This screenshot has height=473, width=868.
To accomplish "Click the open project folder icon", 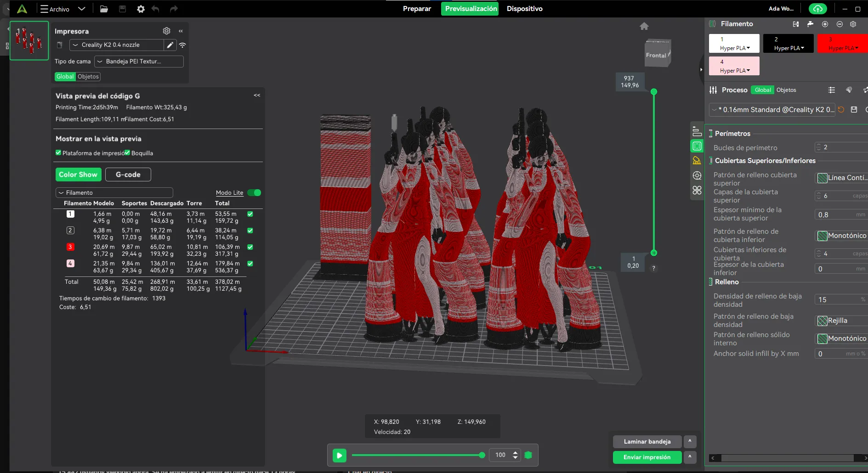I will coord(104,9).
